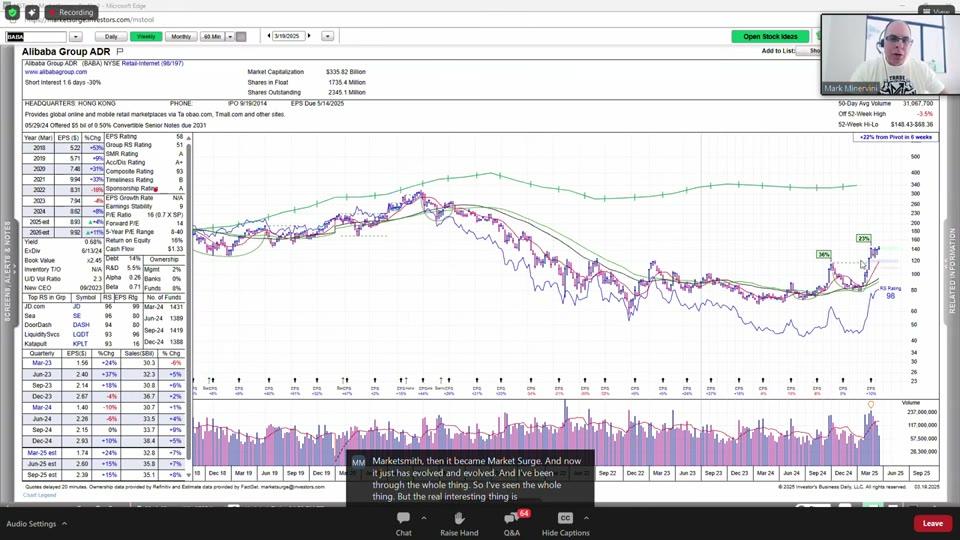Screen dimensions: 960x540
Task: Click the EPS Due 5/14/2025 text
Action: tap(317, 103)
